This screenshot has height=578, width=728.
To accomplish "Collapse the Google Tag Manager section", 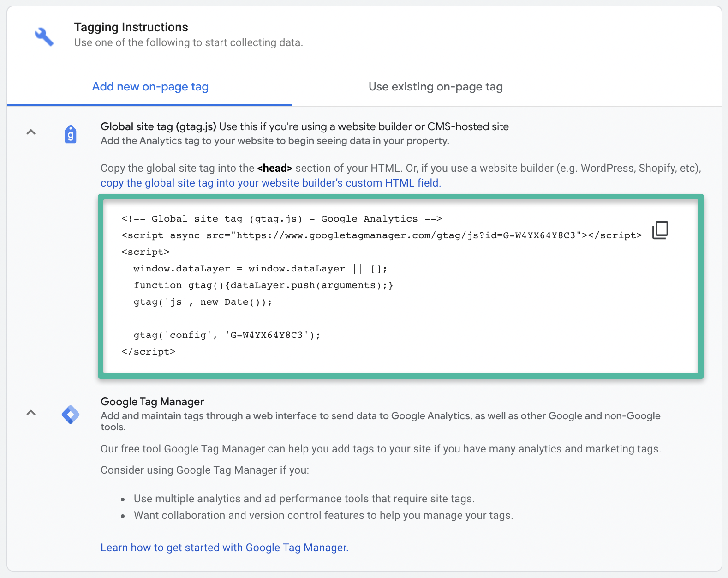I will coord(31,413).
